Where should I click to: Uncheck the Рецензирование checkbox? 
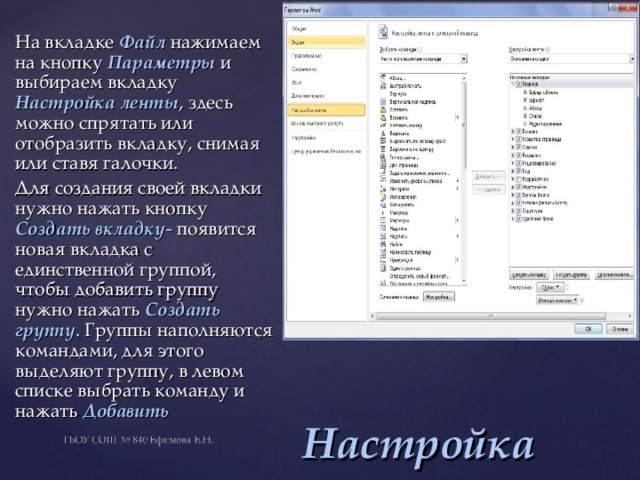click(518, 163)
